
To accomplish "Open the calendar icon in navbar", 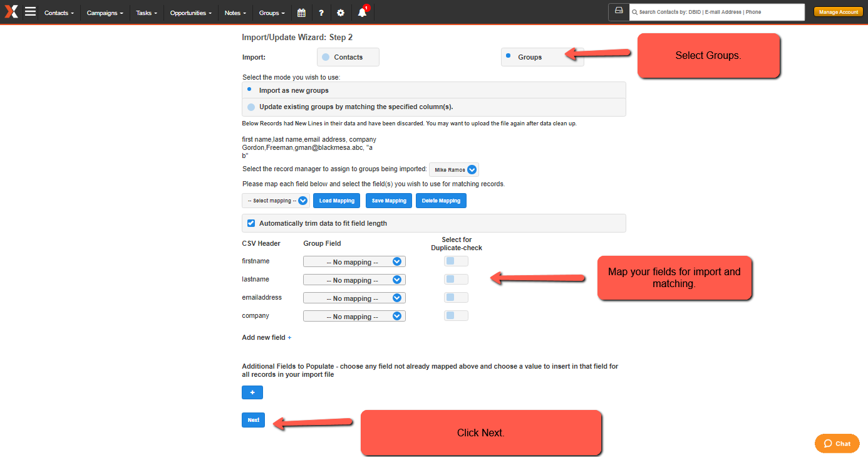I will coord(301,13).
